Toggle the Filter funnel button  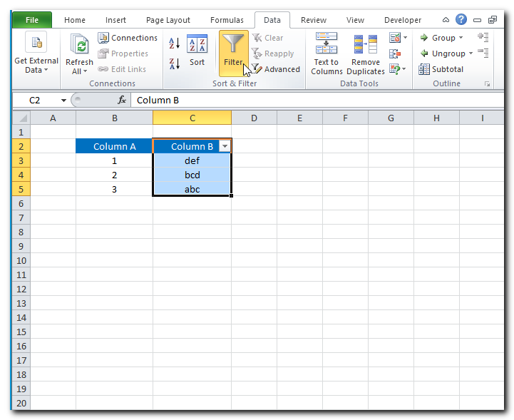(233, 51)
